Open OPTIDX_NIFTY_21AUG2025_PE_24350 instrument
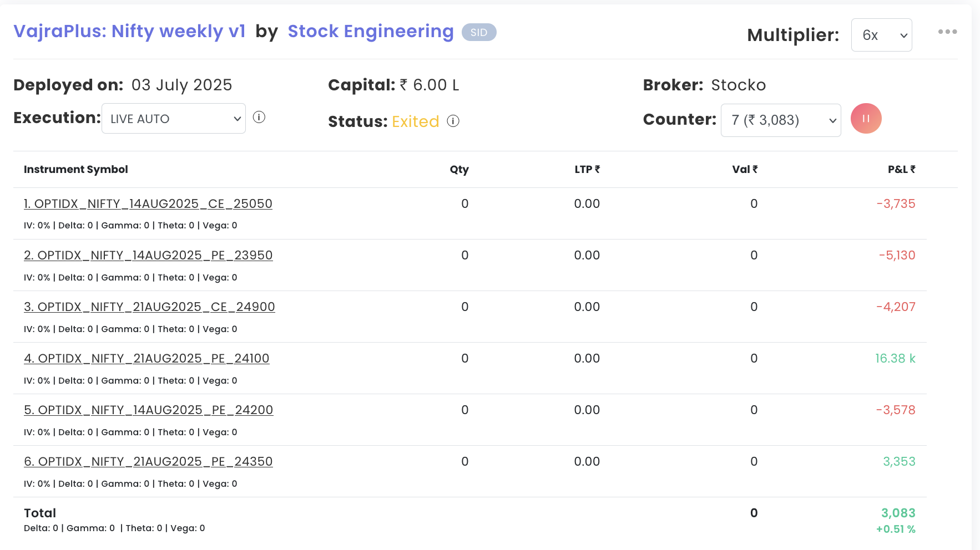 148,462
